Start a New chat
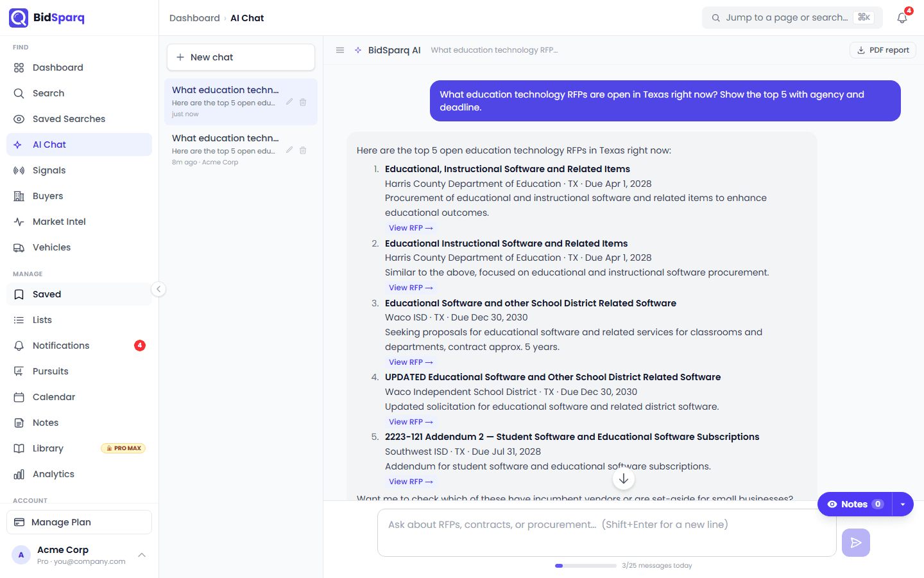 tap(241, 57)
